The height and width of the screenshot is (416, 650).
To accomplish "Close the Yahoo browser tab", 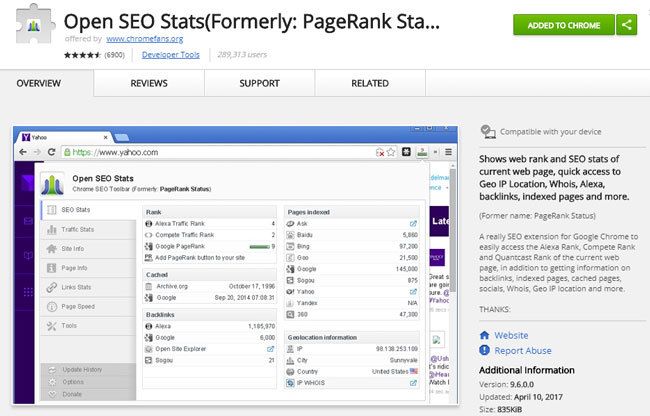I will [105, 137].
